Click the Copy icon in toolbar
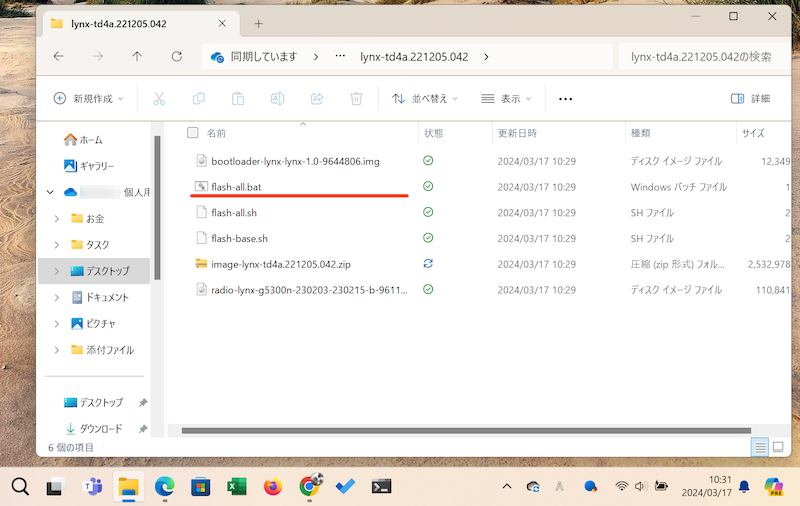Viewport: 800px width, 506px height. click(198, 99)
